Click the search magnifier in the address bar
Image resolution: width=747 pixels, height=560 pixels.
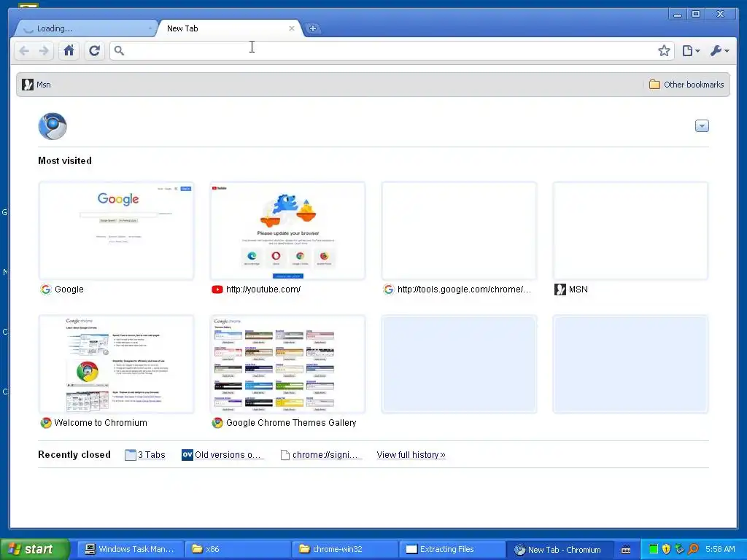(119, 50)
